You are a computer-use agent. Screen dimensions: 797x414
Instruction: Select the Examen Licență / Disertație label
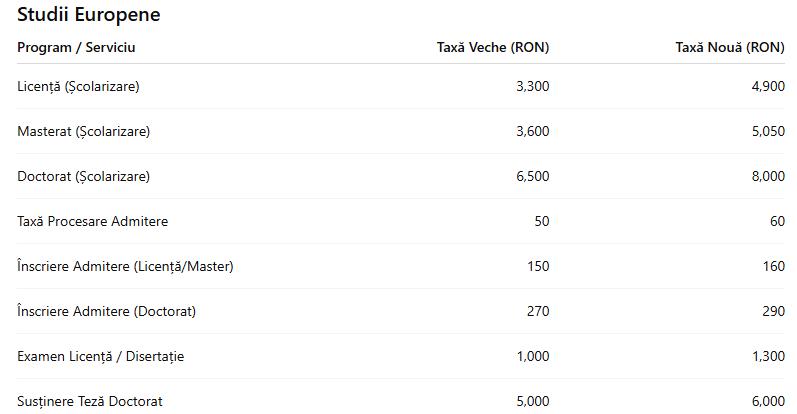click(x=100, y=356)
